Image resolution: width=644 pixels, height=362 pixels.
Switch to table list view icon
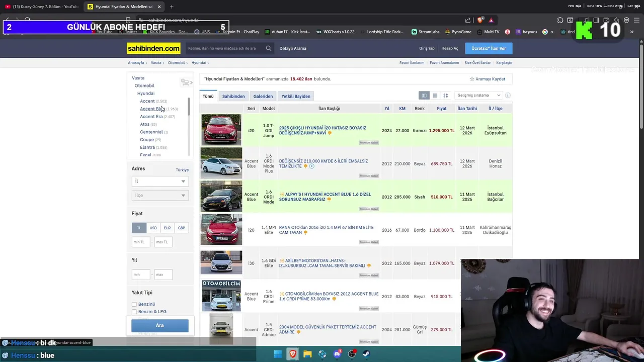click(424, 96)
